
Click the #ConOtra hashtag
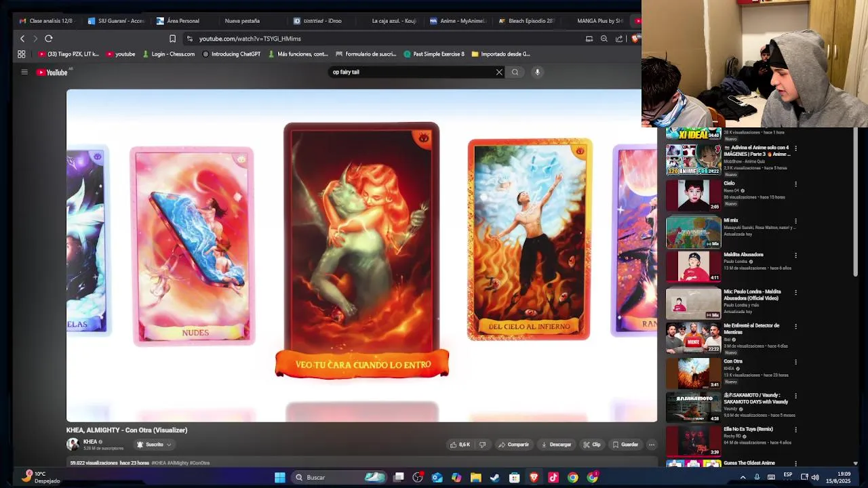[199, 463]
